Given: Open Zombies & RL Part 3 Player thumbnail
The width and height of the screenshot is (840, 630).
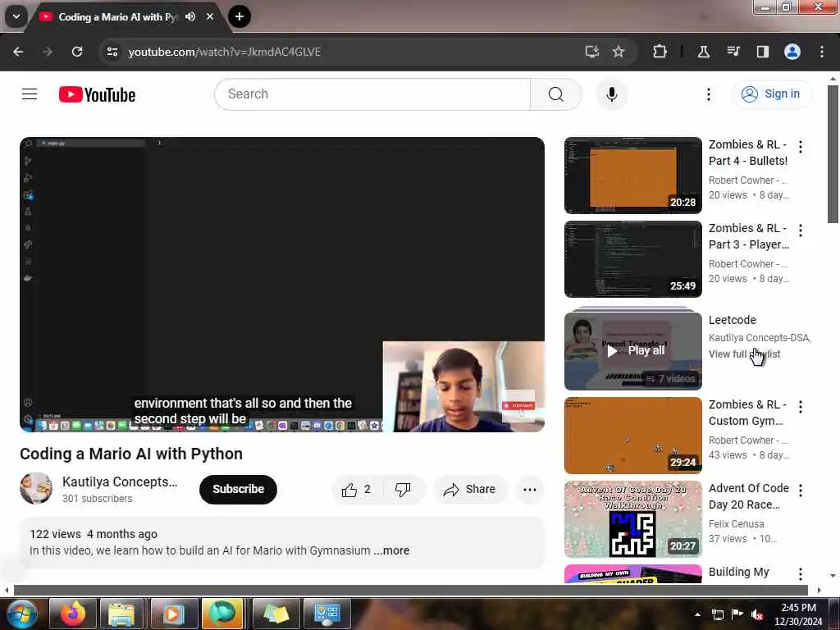Looking at the screenshot, I should coord(632,258).
